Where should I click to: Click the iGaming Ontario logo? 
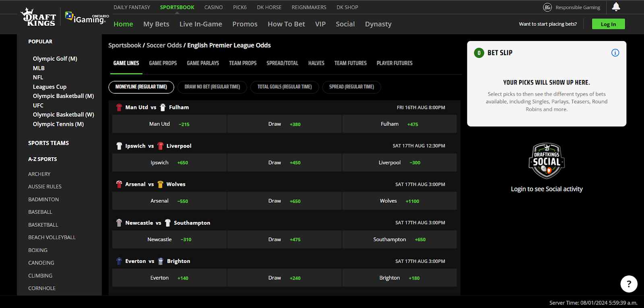tap(87, 18)
